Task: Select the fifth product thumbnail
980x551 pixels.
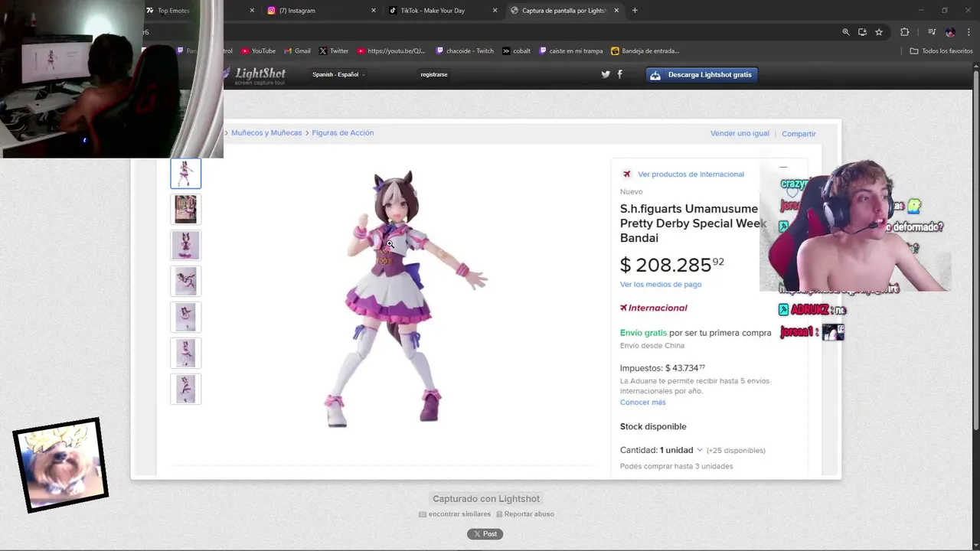Action: point(185,317)
